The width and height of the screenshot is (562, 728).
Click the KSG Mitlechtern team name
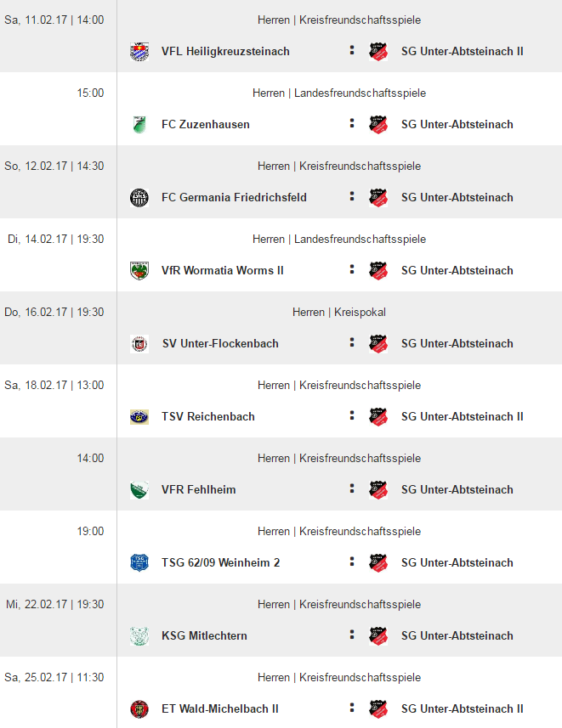coord(204,635)
